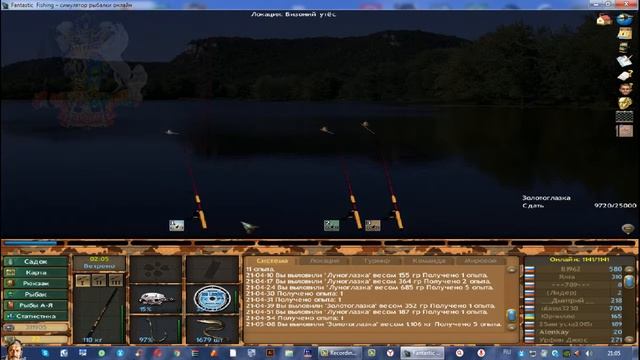Select rod slot 2 icon on water
This screenshot has height=360, width=640.
[331, 225]
